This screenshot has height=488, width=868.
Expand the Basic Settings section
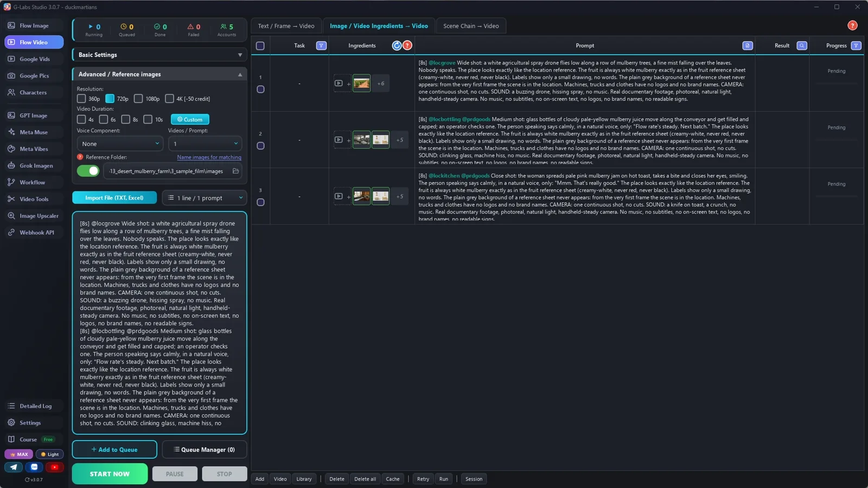click(159, 55)
